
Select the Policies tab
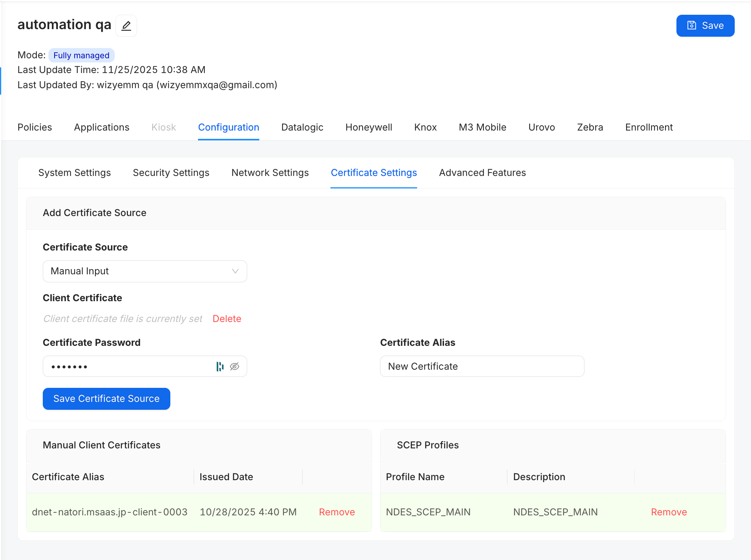point(34,128)
